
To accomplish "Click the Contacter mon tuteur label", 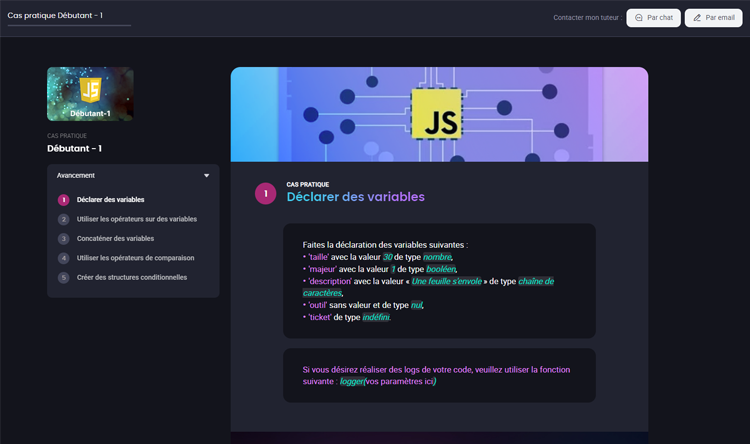I will (x=587, y=18).
